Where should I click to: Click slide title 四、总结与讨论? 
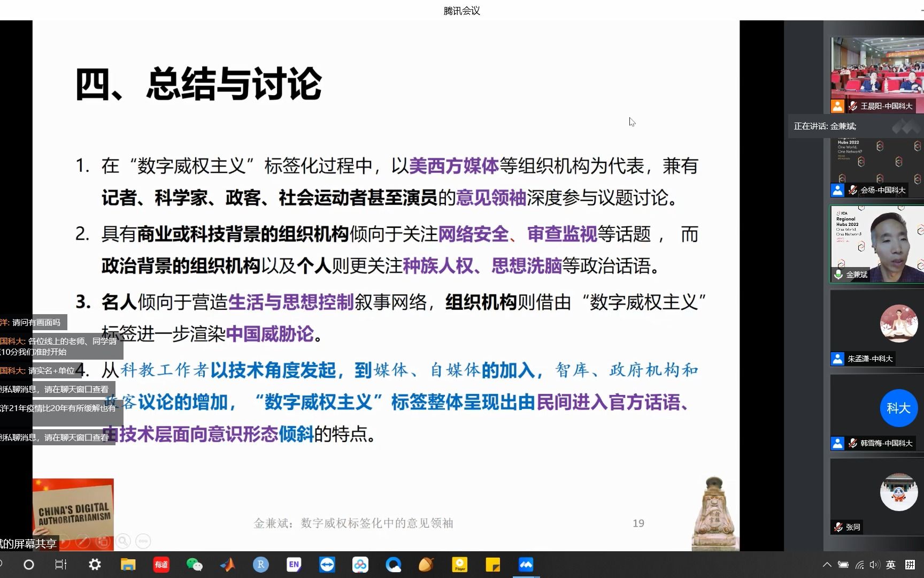click(x=198, y=84)
